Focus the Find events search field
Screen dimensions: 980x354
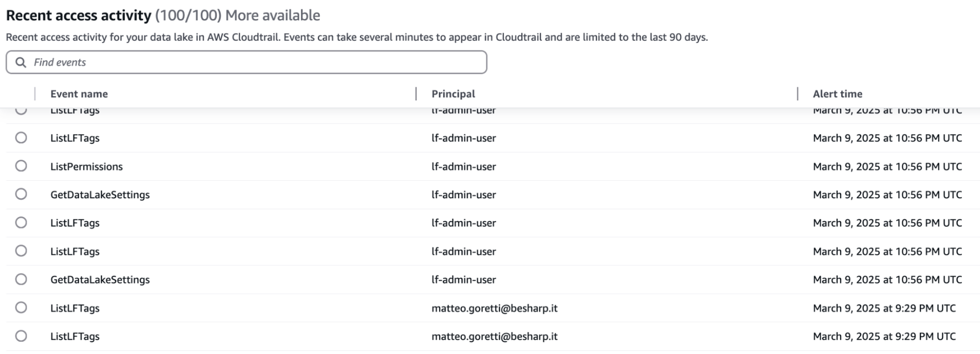click(x=255, y=63)
